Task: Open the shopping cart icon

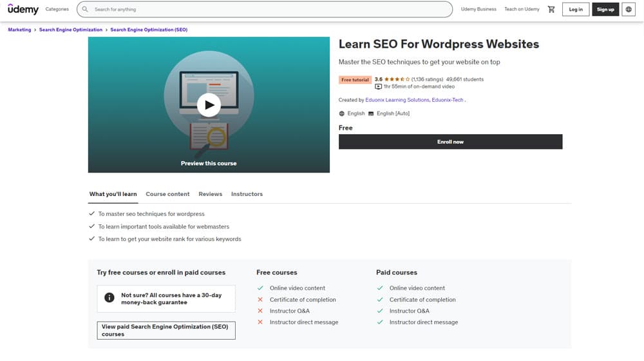Action: tap(551, 9)
